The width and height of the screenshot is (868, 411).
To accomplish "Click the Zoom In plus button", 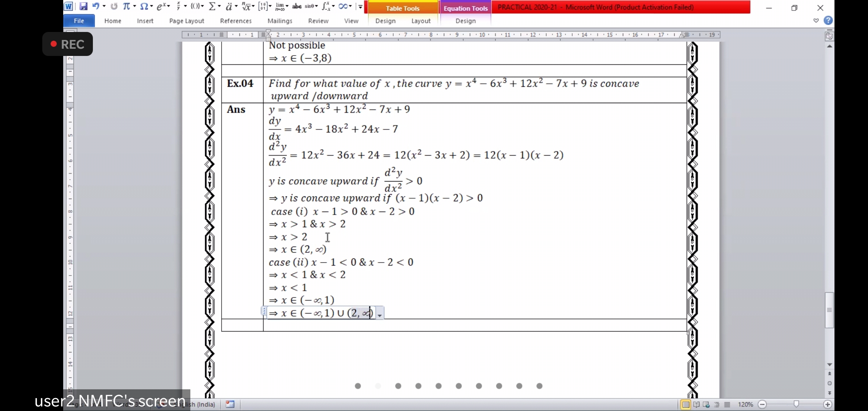I will pos(828,405).
